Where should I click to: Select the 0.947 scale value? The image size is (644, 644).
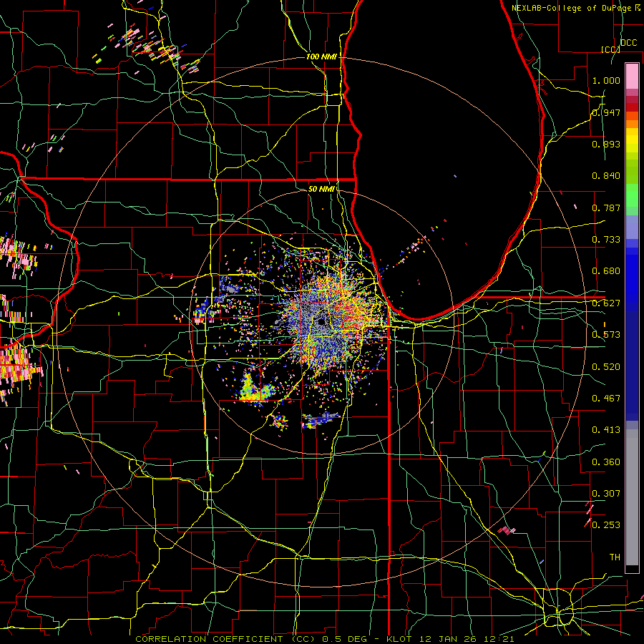(x=606, y=112)
